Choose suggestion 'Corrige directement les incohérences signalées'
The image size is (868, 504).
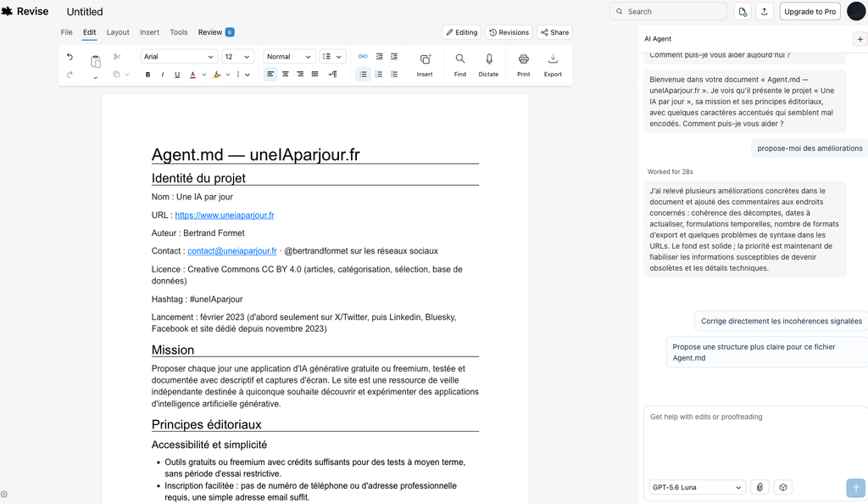point(781,322)
